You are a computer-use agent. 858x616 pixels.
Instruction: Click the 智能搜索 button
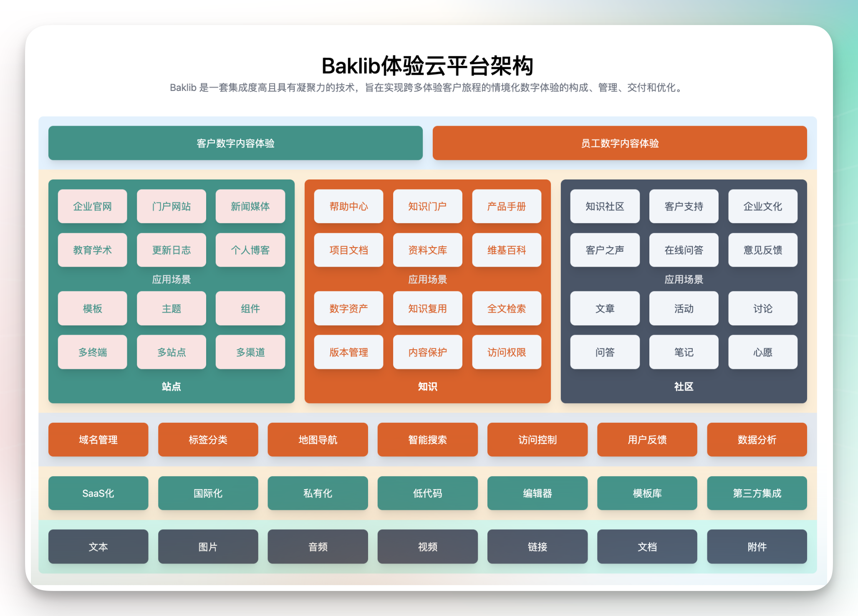[x=428, y=439]
